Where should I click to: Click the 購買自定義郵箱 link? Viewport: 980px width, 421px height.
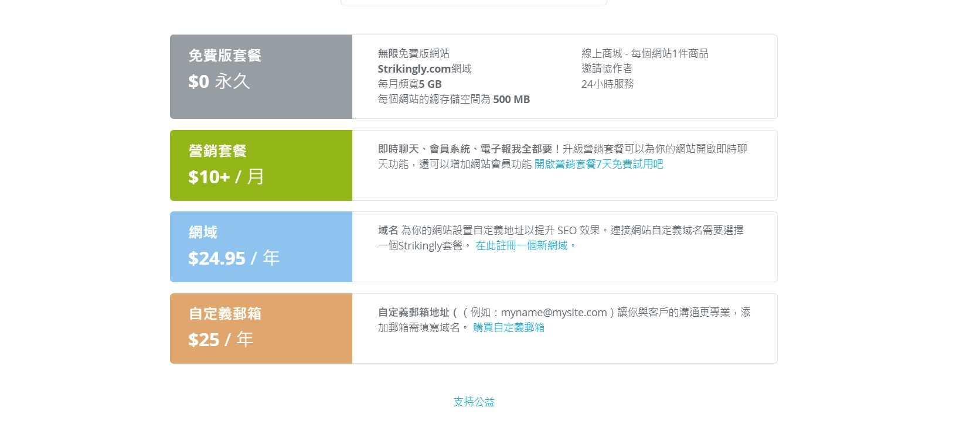[509, 328]
